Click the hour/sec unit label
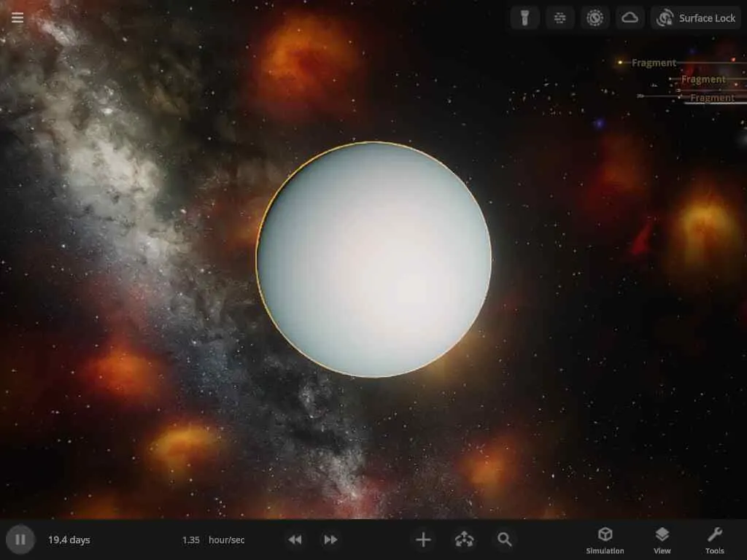The width and height of the screenshot is (747, 560). [226, 540]
